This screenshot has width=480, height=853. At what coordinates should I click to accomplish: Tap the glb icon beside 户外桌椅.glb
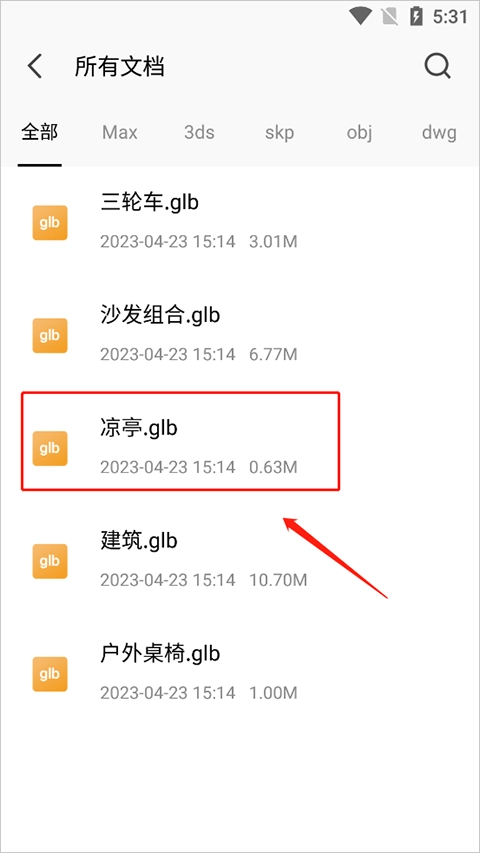tap(50, 674)
